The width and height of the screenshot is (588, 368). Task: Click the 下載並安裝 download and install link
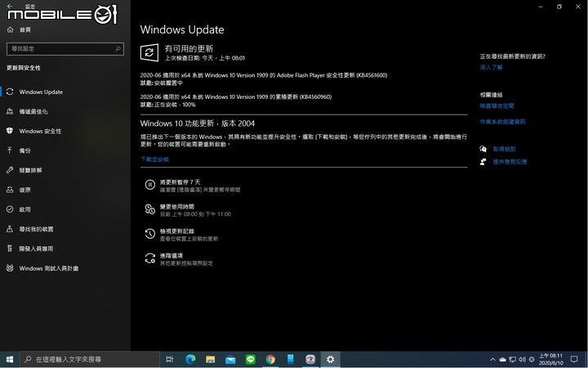coord(154,159)
